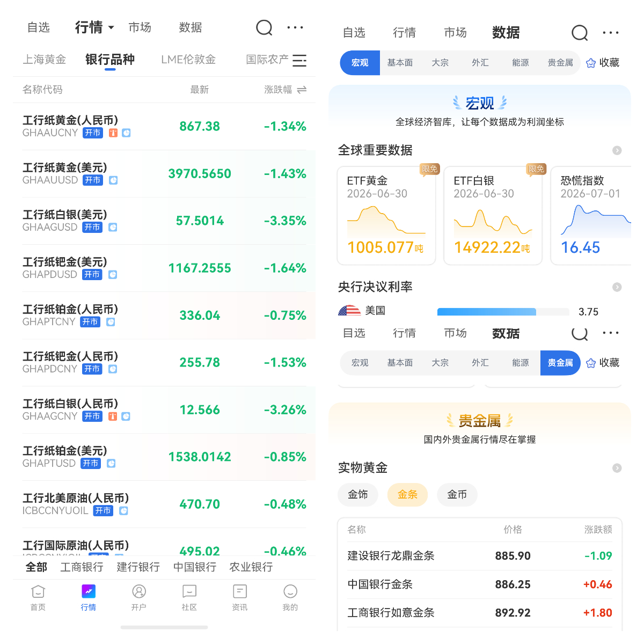Tap the clock icon beside GHAPTCNY
Image resolution: width=644 pixels, height=644 pixels.
(111, 322)
